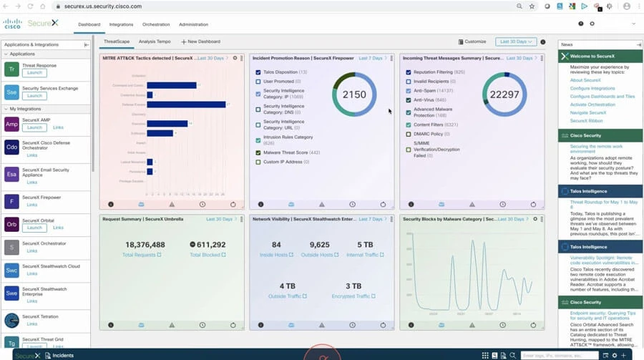Toggle Intrusion Rules Category checkbox
Viewport: 644px width, 360px height.
(x=258, y=140)
